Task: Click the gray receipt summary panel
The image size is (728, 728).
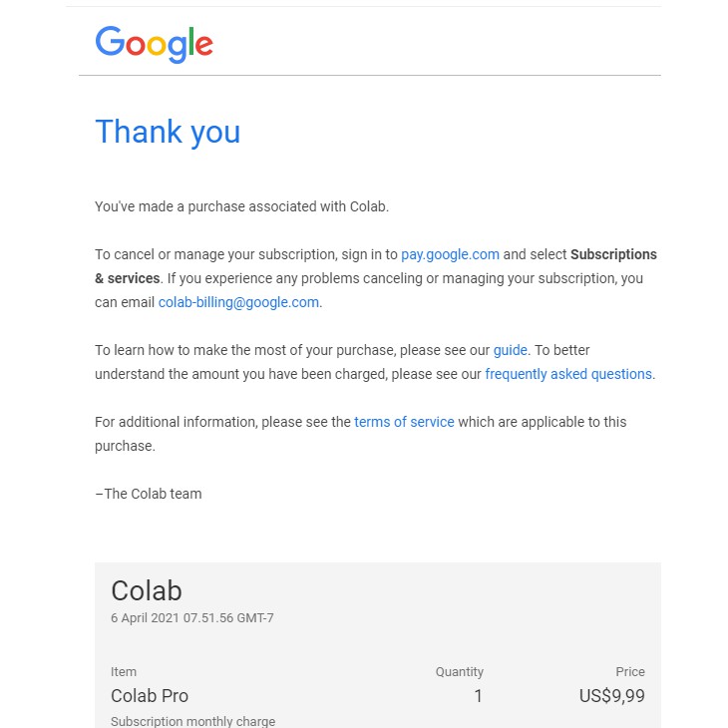Action: 378,645
